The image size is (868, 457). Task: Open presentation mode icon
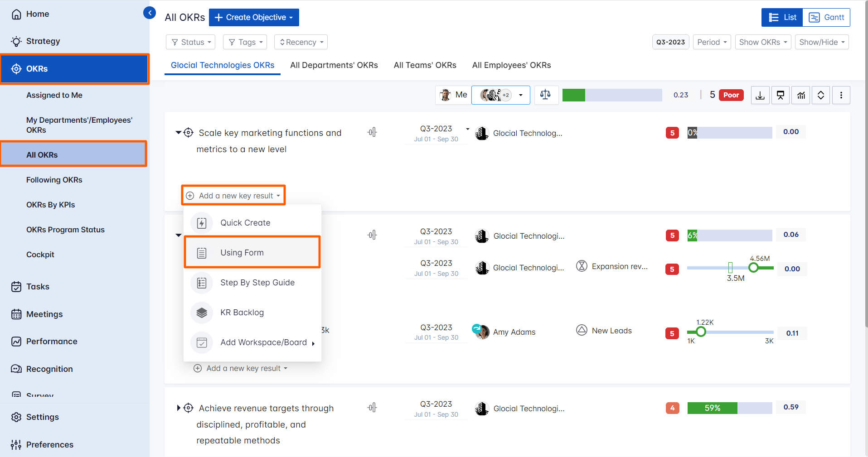pyautogui.click(x=781, y=95)
